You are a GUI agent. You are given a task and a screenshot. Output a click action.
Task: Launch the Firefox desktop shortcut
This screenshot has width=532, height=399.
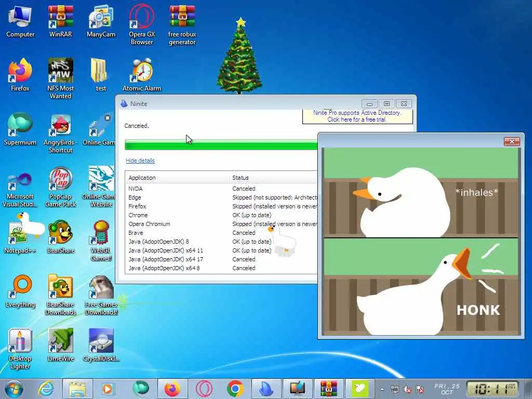pos(20,75)
